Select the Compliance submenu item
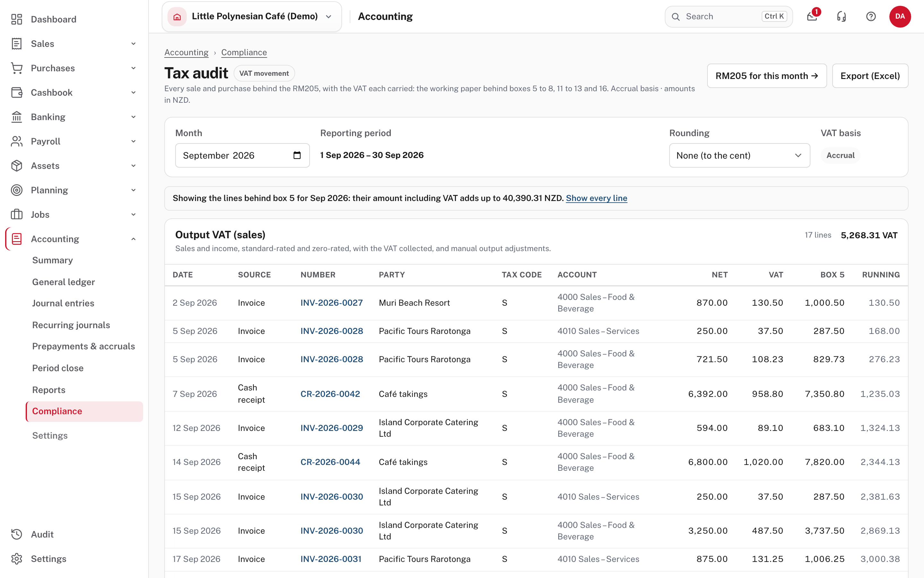 click(84, 411)
